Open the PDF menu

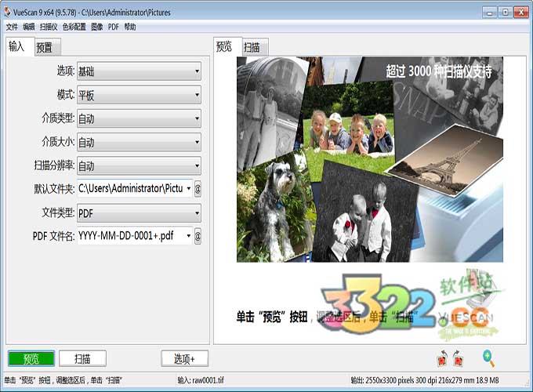[x=113, y=27]
